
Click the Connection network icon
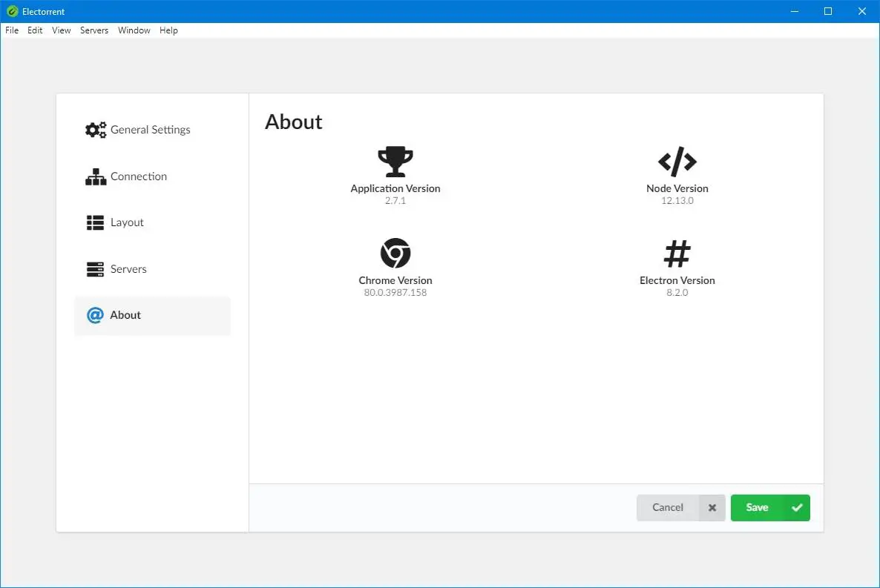point(96,176)
